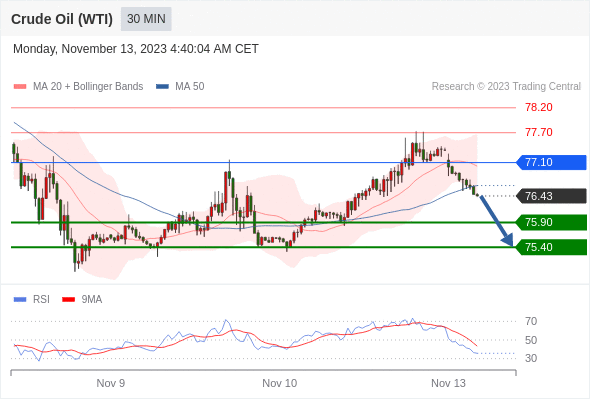Click the blue downward forecast arrow
This screenshot has width=590, height=400.
point(497,221)
